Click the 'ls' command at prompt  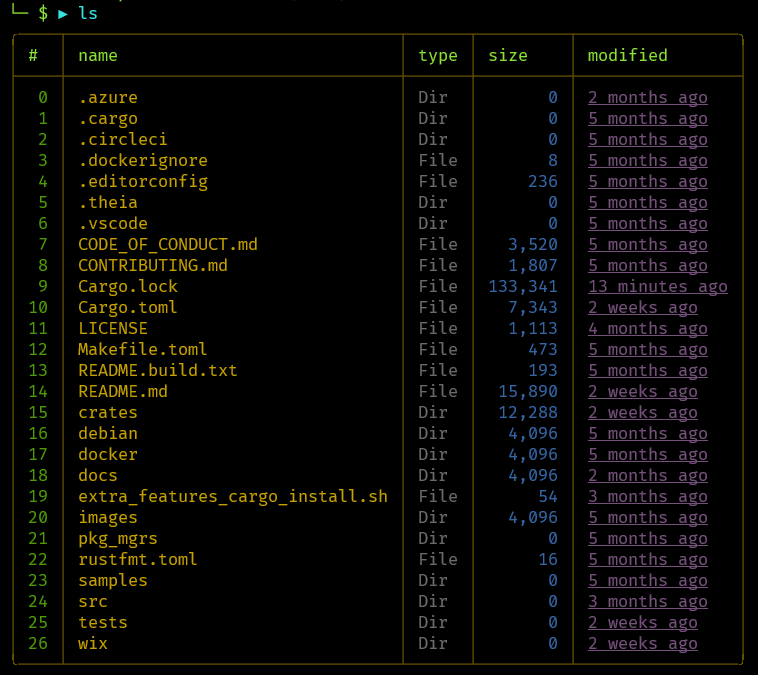(87, 14)
